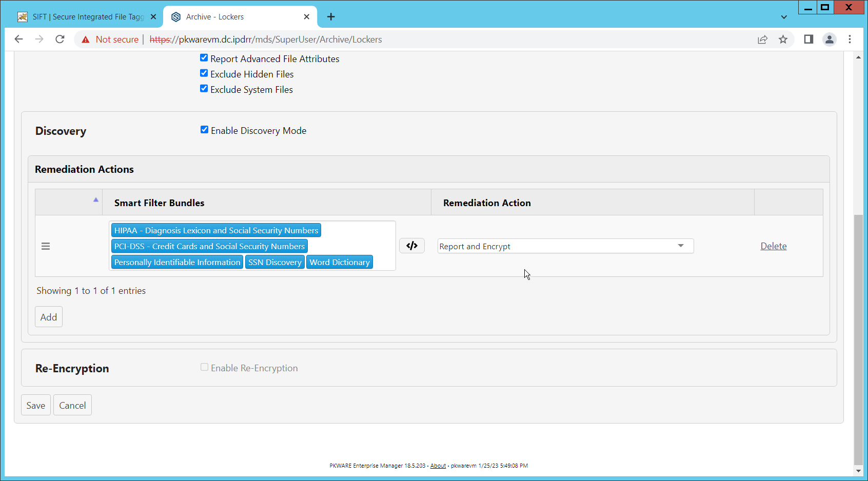Click Delete link for the remediation row
Image resolution: width=868 pixels, height=481 pixels.
(773, 246)
